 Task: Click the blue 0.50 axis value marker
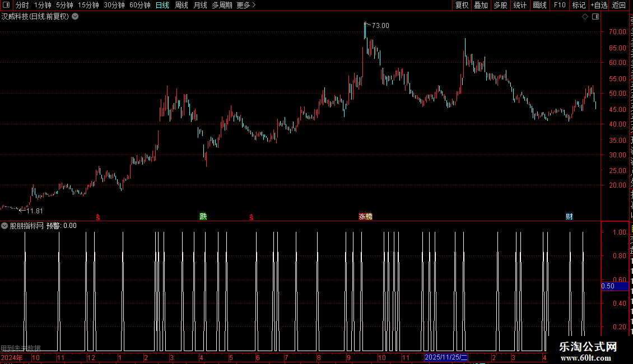tap(615, 286)
